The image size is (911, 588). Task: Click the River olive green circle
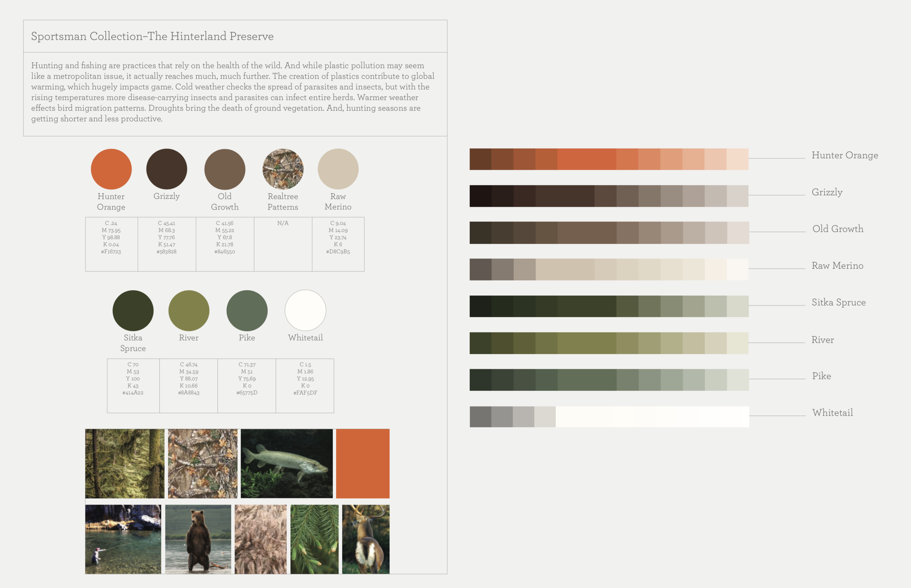189,311
